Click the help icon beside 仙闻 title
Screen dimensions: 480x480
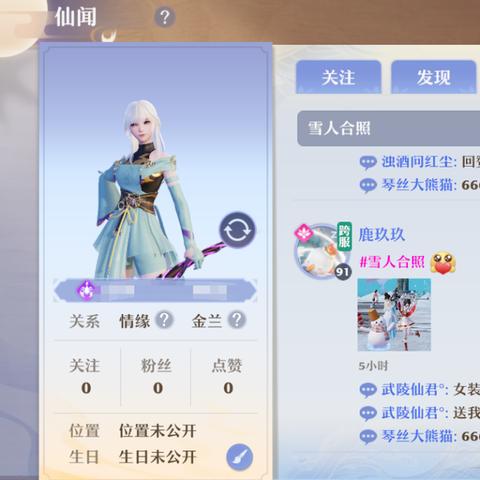click(165, 17)
